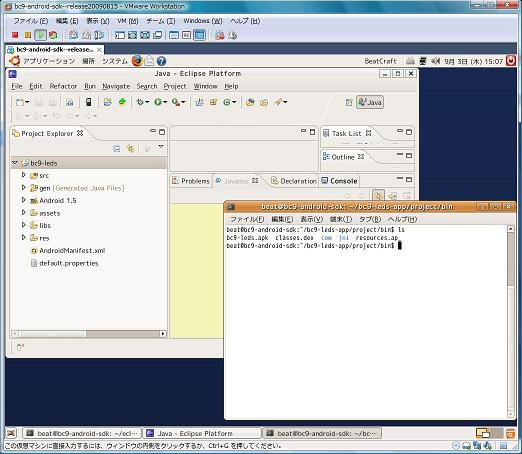This screenshot has width=522, height=454.
Task: Switch to the Console tab
Action: tap(339, 181)
